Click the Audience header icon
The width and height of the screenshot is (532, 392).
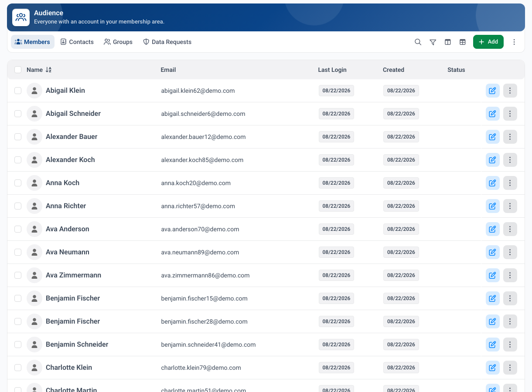point(21,17)
